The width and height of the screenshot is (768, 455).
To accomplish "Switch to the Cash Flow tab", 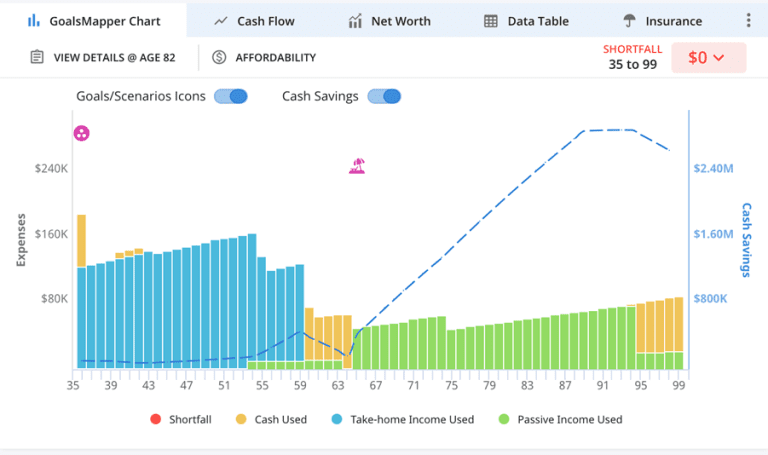I will click(x=254, y=21).
